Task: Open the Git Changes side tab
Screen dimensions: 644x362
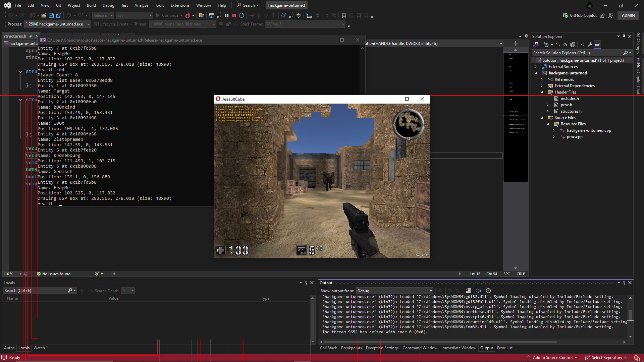Action: (x=638, y=43)
